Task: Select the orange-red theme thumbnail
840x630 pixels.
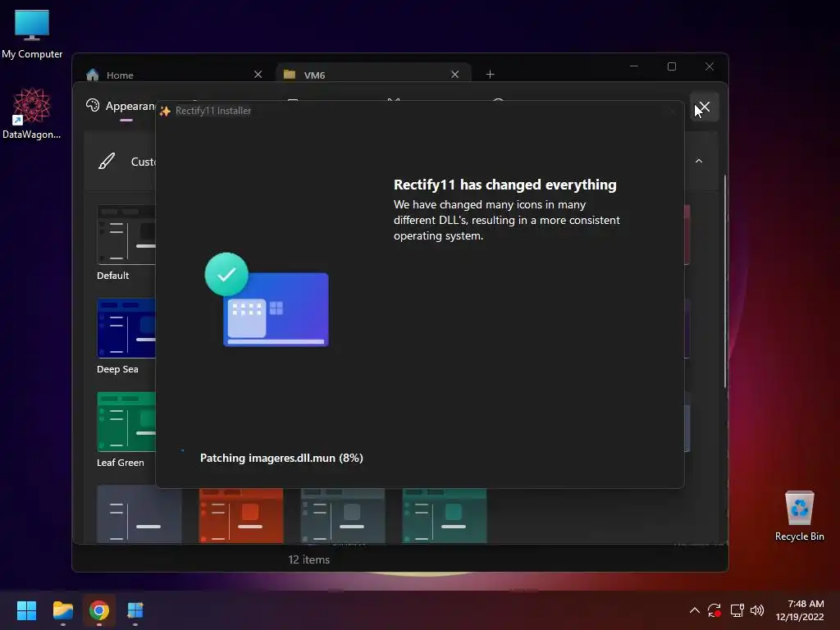Action: (241, 515)
